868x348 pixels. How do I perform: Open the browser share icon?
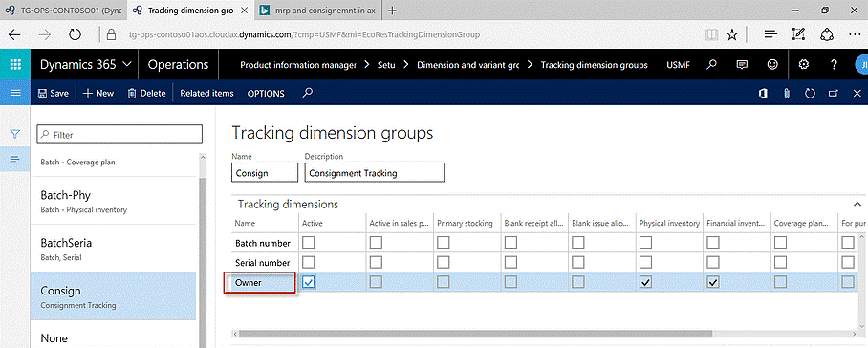point(827,34)
